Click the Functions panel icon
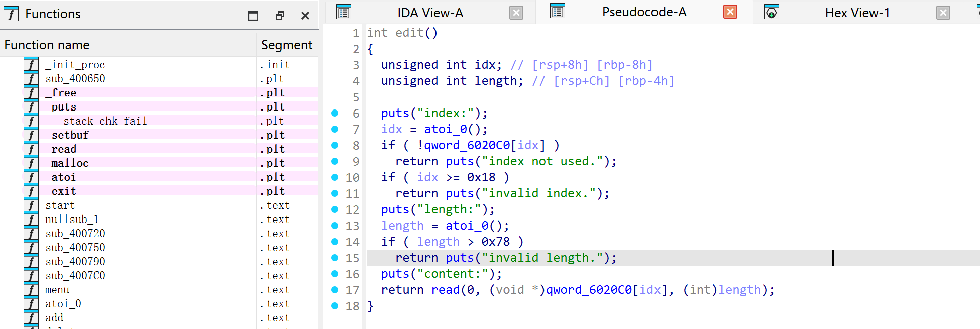The width and height of the screenshot is (980, 329). click(11, 14)
